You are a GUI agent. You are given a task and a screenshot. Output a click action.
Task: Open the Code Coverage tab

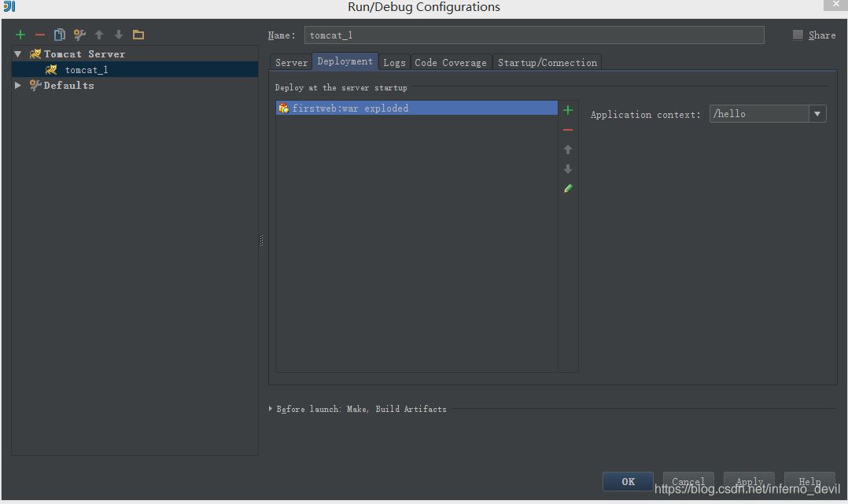(451, 62)
